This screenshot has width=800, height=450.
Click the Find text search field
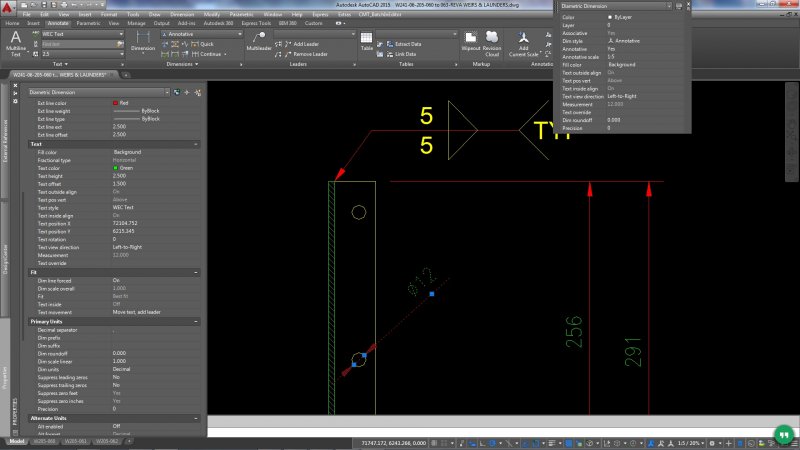[x=83, y=44]
